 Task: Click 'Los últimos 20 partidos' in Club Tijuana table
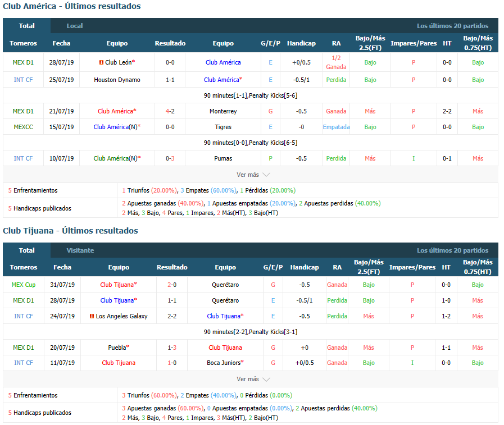pos(452,250)
